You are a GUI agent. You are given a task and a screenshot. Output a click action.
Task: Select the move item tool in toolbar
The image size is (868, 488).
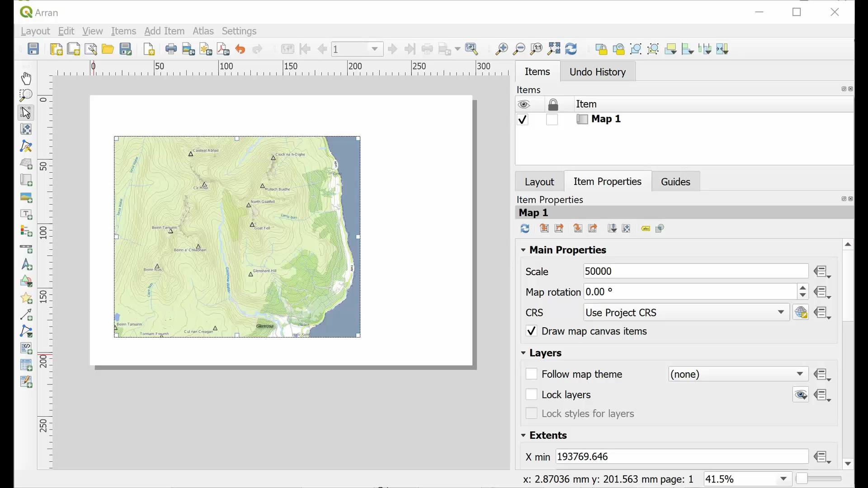pyautogui.click(x=26, y=112)
